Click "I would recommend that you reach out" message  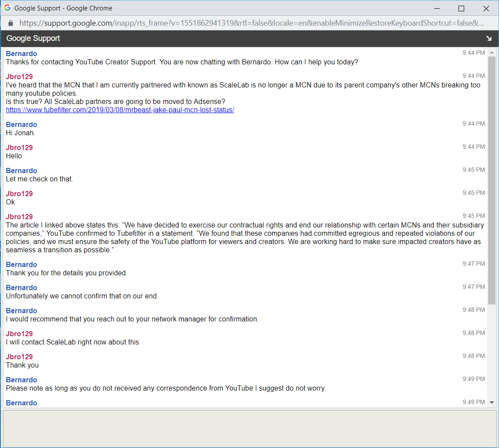[132, 319]
